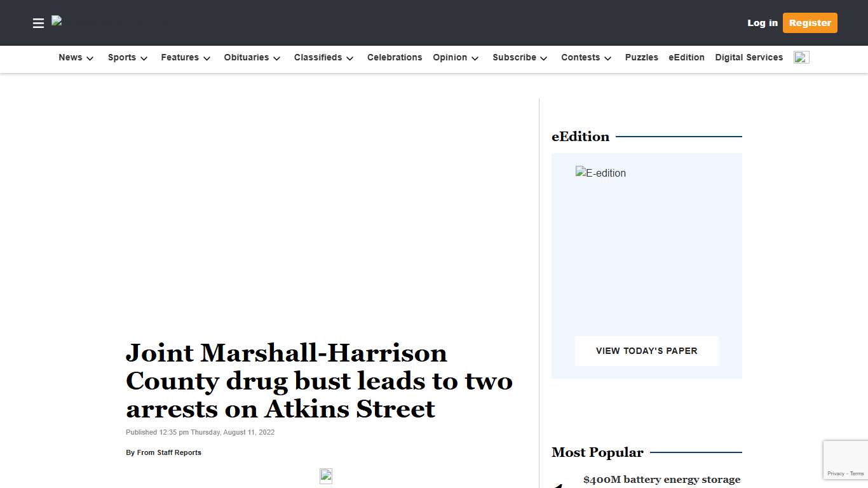Open the Sports dropdown chevron
Screen dimensions: 868x488
tap(144, 58)
